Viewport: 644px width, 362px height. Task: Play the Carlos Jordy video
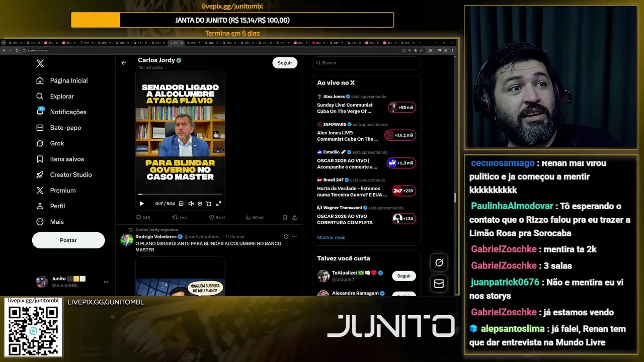tap(141, 204)
